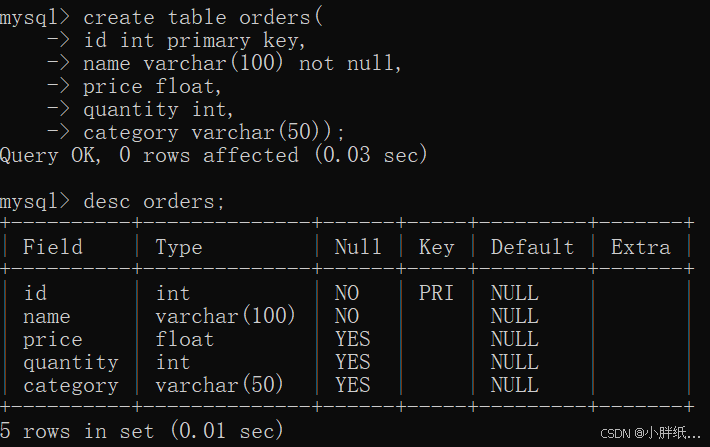This screenshot has height=447, width=710.
Task: Click the Default column header
Action: pyautogui.click(x=532, y=247)
